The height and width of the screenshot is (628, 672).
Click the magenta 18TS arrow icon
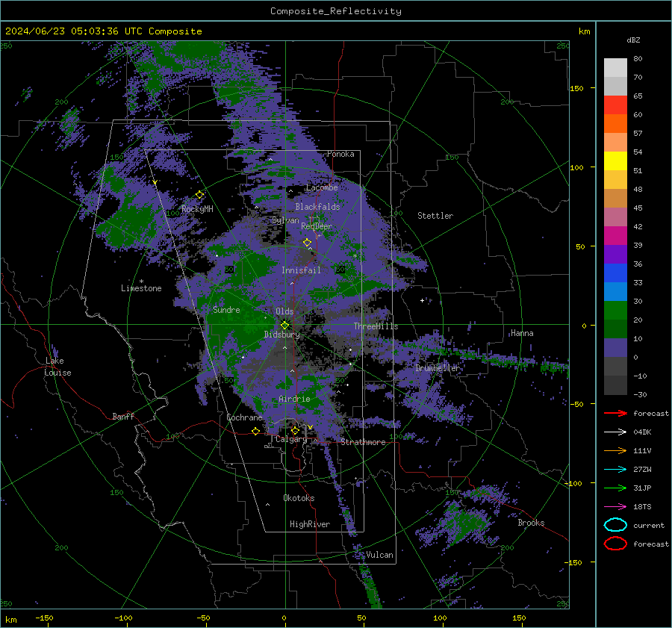(615, 507)
